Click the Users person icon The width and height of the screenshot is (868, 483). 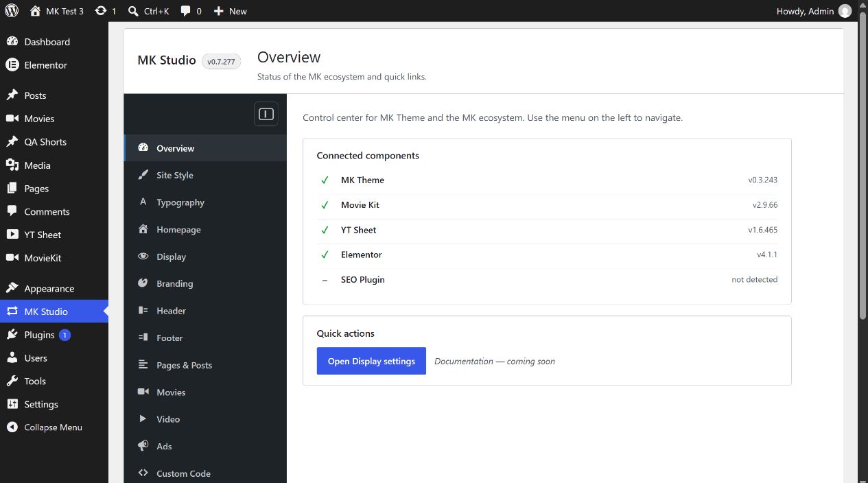coord(12,358)
